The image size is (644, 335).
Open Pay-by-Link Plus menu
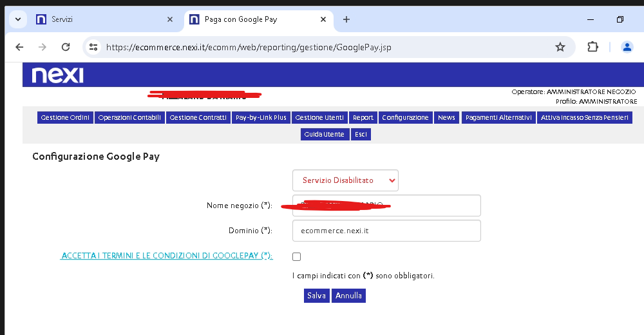tap(261, 117)
